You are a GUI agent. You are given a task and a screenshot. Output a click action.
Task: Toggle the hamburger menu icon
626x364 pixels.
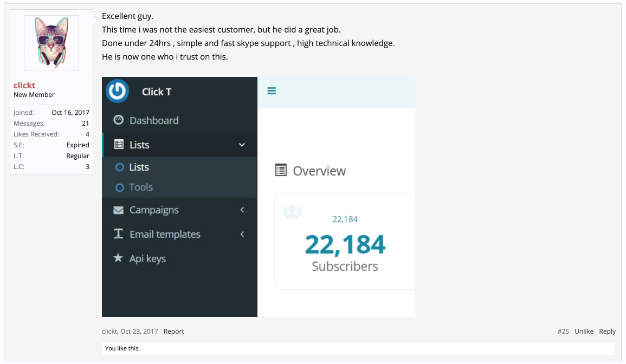coord(272,91)
